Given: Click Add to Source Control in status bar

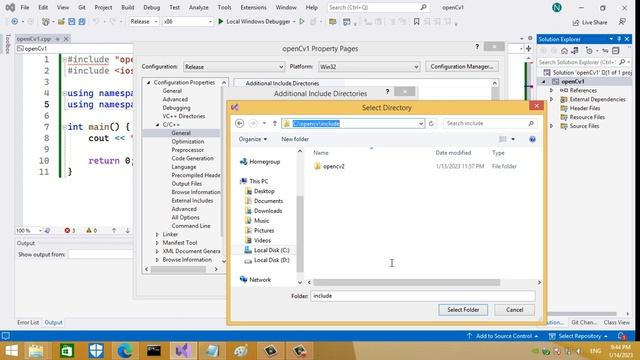Looking at the screenshot, I should coord(502,336).
